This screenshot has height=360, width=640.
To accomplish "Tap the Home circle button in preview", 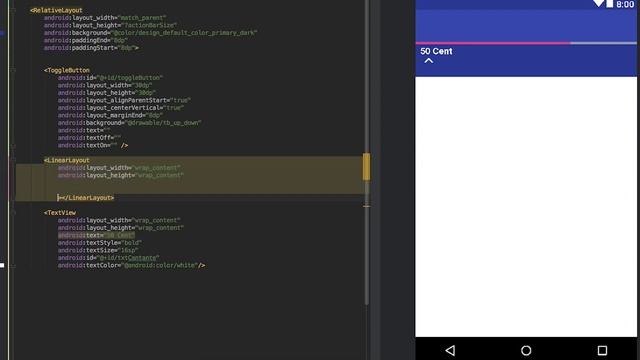I will coord(526,350).
